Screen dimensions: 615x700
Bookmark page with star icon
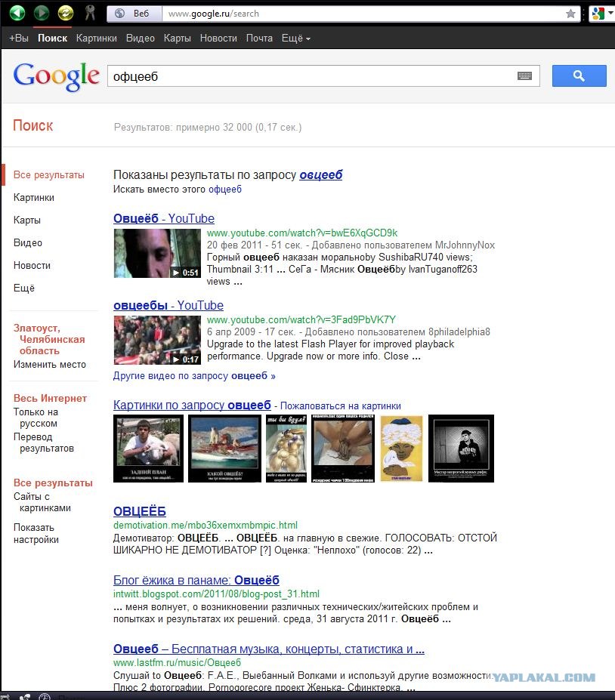[570, 14]
